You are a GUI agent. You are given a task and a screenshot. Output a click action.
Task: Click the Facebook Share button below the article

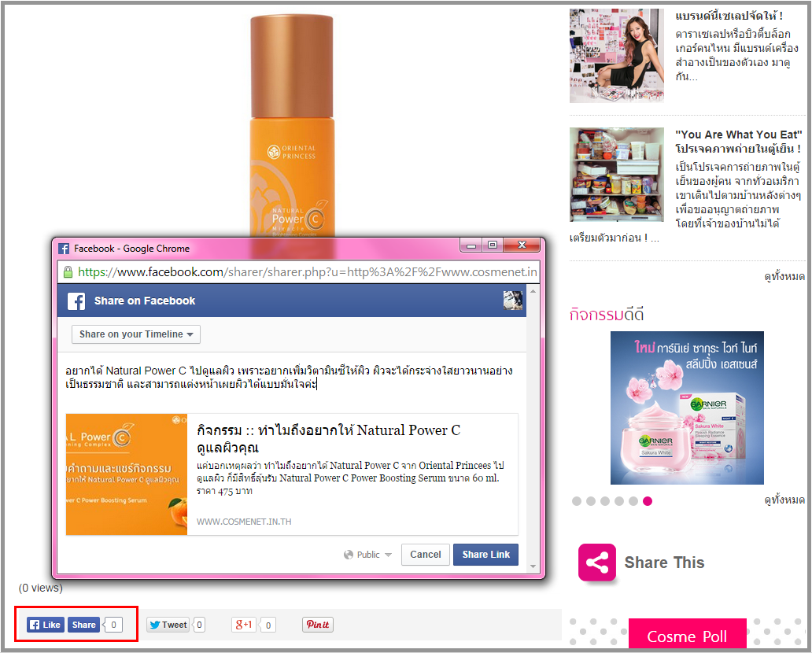click(x=83, y=625)
